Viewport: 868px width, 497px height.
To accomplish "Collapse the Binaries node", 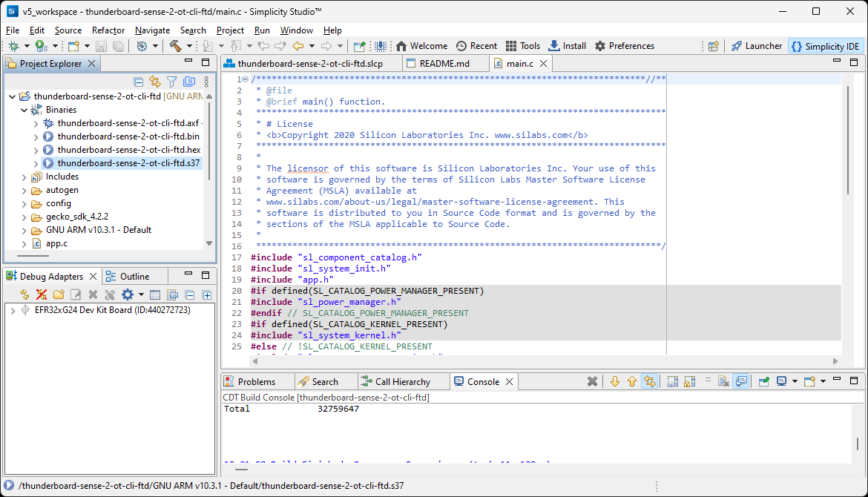I will (24, 109).
